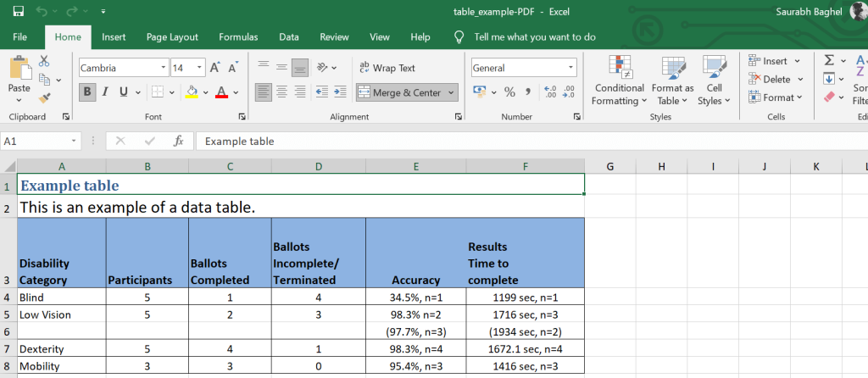Open the Cambria font name dropdown
The image size is (868, 378).
164,68
